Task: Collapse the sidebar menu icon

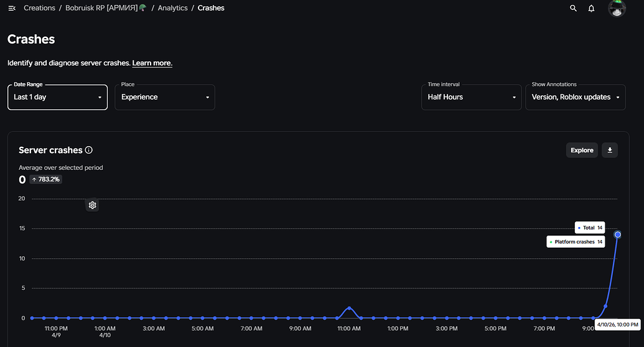Action: (x=12, y=8)
